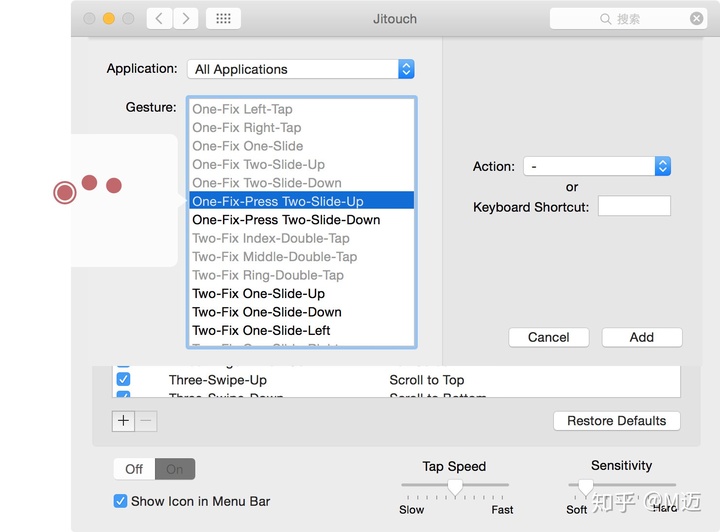This screenshot has width=720, height=532.
Task: Select gesture One-Fix-Press Two-Slide-Down
Action: tap(301, 220)
